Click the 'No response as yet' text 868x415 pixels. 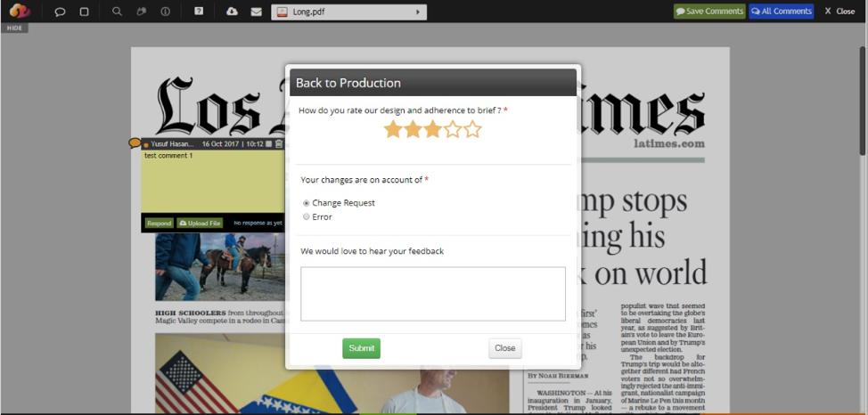[258, 223]
